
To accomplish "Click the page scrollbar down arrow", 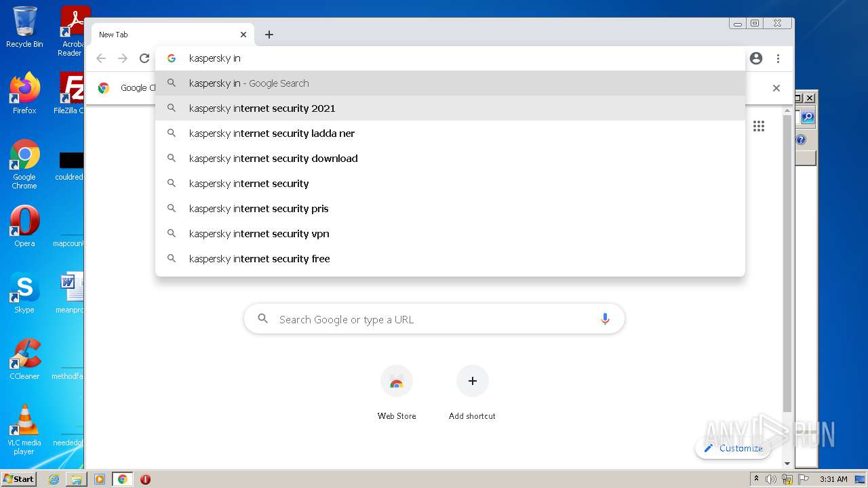I will (787, 464).
